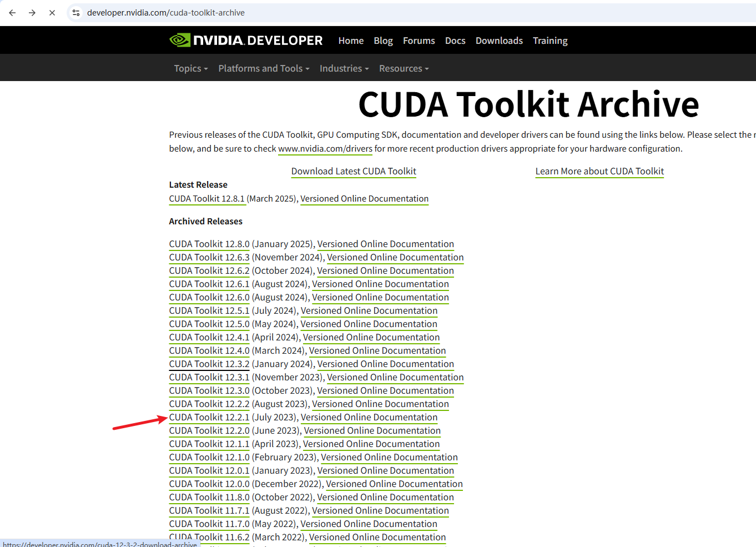Open site information icon in address bar
Image resolution: width=756 pixels, height=547 pixels.
76,12
